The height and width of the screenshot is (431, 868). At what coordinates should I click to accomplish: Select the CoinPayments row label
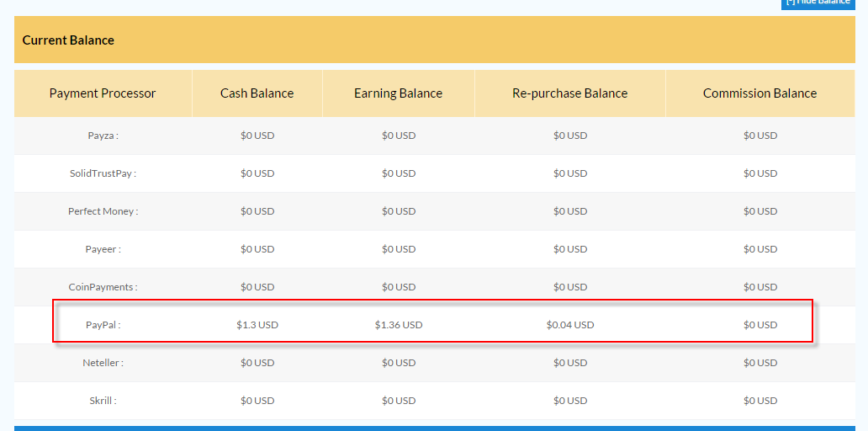point(103,287)
